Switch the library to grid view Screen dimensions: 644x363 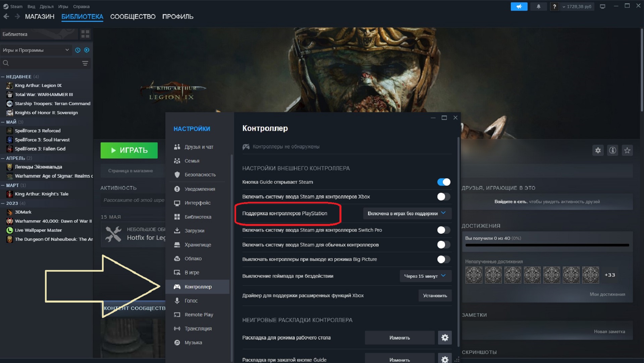85,34
